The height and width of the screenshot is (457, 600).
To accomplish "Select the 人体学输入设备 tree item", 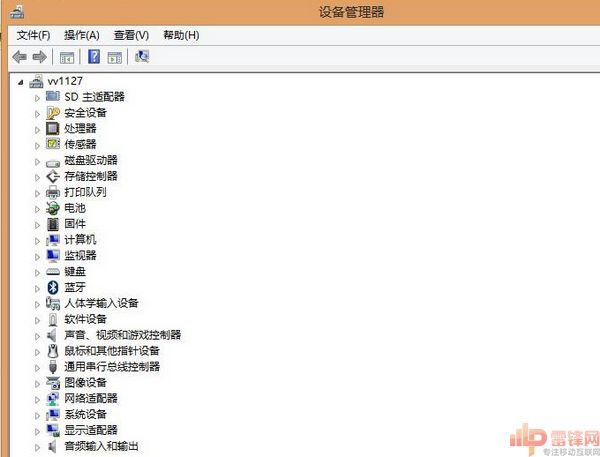I will click(x=101, y=304).
